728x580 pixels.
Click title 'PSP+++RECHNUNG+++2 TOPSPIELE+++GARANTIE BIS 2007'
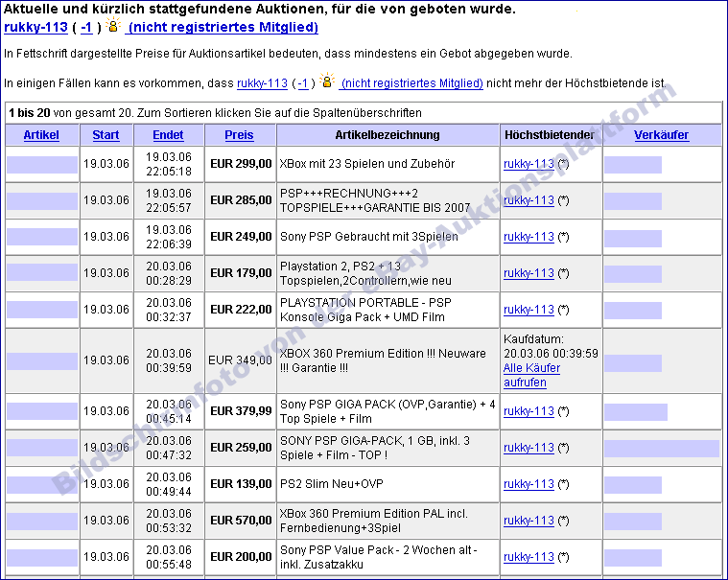pos(375,200)
